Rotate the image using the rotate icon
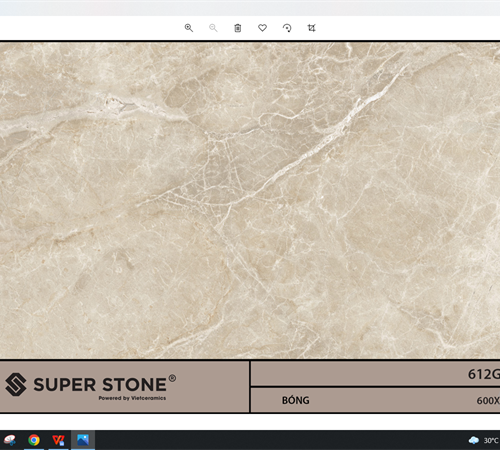The image size is (500, 450). coord(287,28)
